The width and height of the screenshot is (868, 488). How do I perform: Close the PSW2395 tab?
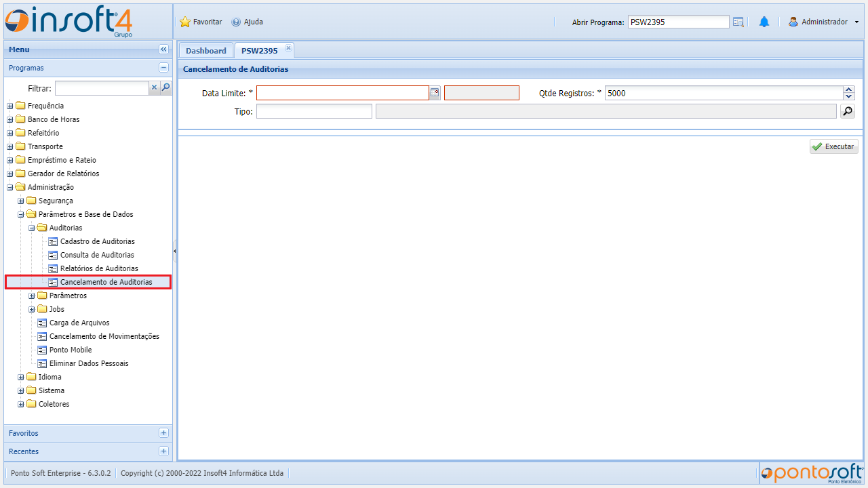288,47
